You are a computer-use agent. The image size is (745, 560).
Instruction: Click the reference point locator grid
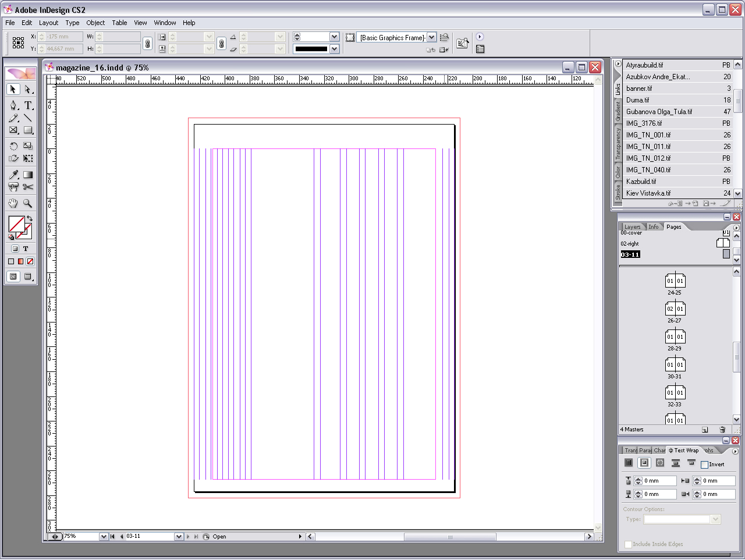[19, 42]
